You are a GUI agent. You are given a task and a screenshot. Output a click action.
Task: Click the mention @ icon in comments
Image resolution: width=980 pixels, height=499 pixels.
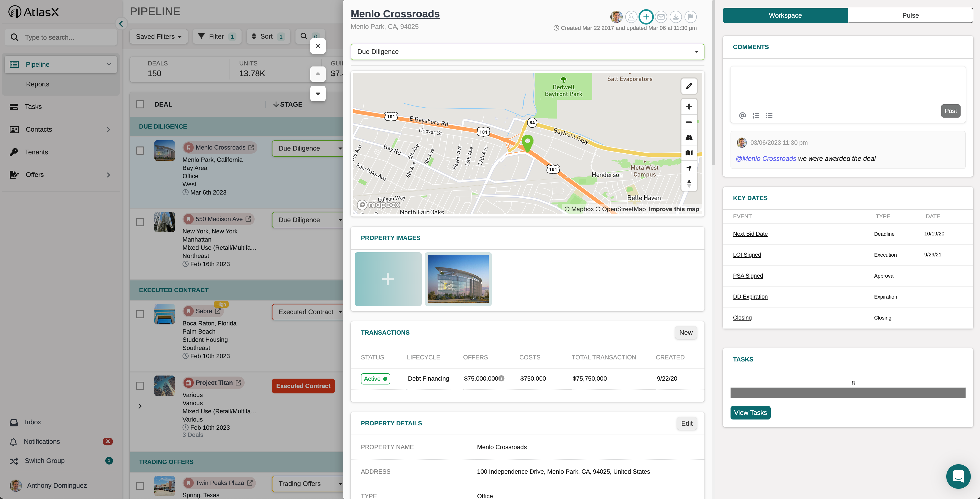pos(742,116)
